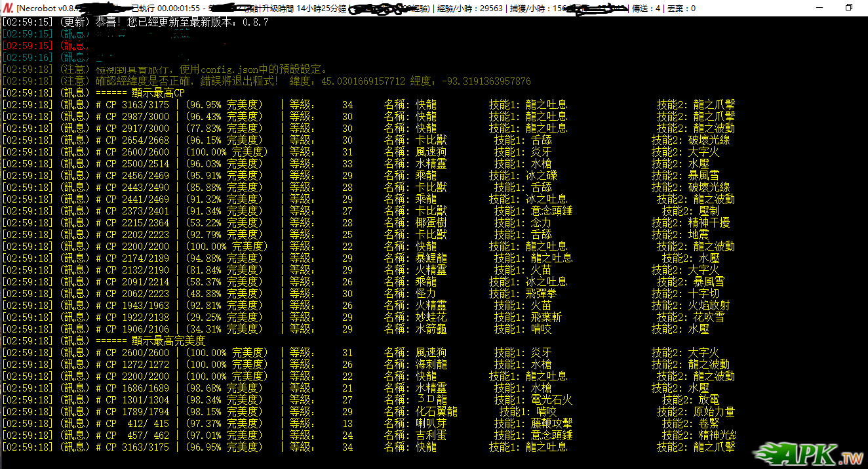Click the 58.37% 完美度 value
This screenshot has height=469, width=868.
click(224, 281)
